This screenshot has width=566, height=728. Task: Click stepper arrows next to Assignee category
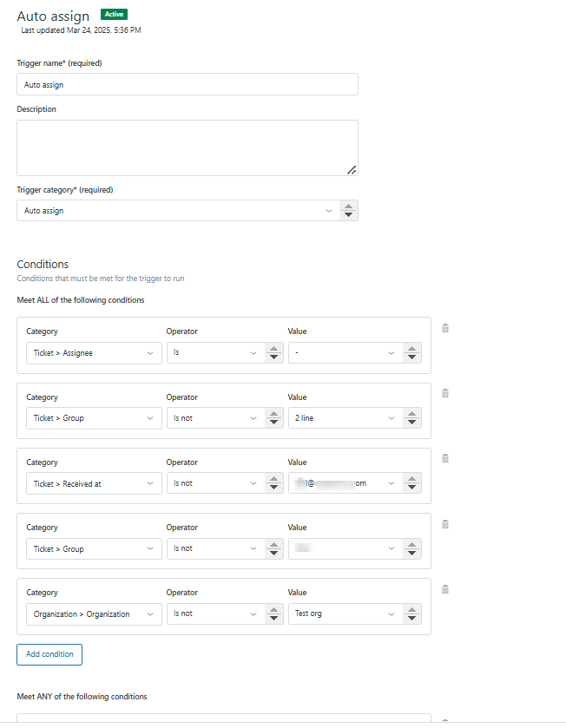pyautogui.click(x=273, y=353)
